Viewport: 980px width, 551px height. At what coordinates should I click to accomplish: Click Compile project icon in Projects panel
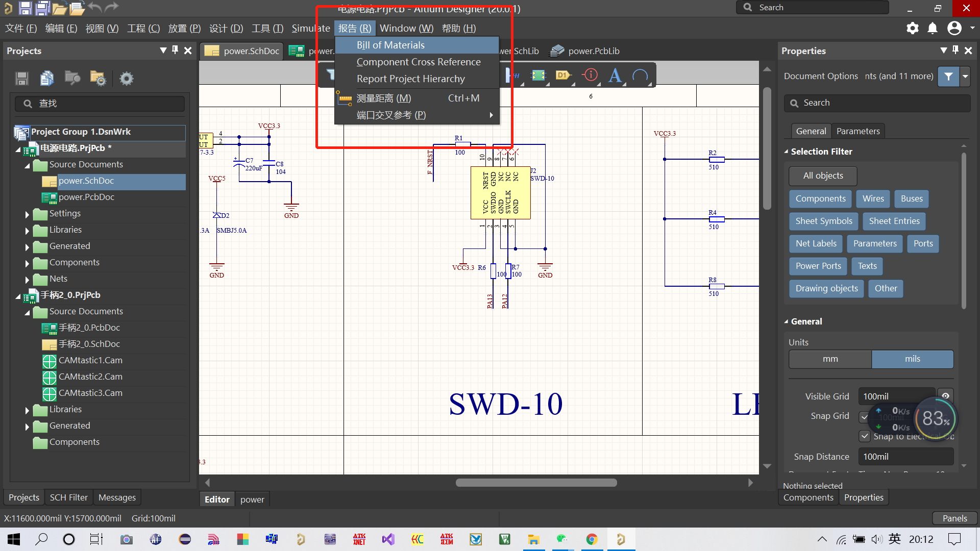47,78
